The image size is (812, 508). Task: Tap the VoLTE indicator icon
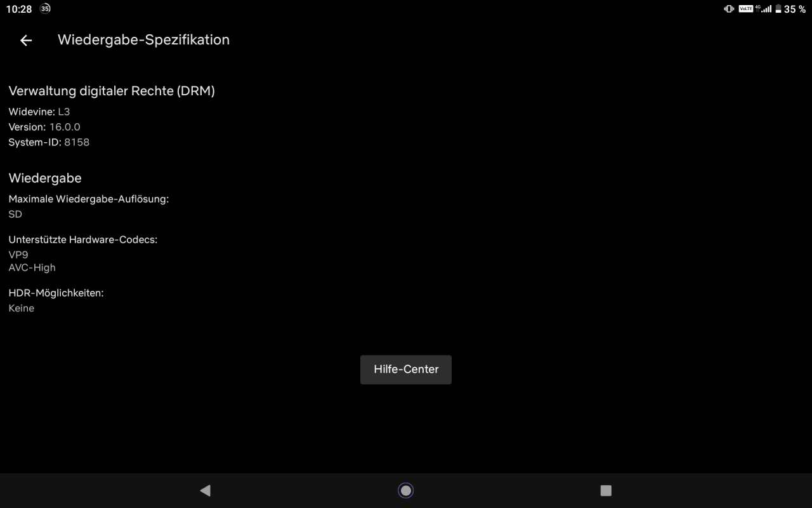pyautogui.click(x=745, y=9)
